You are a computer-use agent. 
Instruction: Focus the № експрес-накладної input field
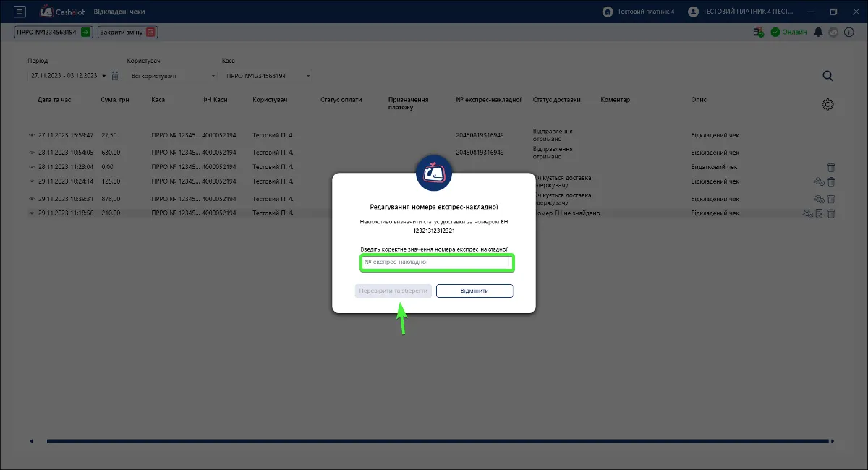(x=437, y=262)
